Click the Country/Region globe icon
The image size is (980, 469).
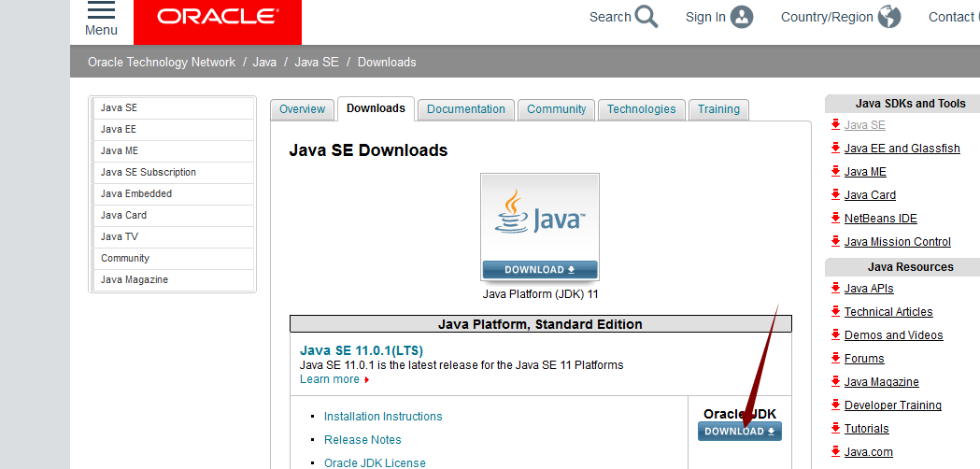(x=889, y=17)
